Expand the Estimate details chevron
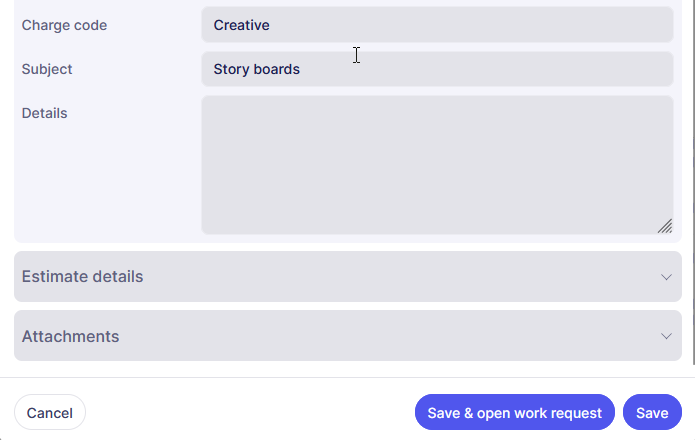The width and height of the screenshot is (695, 440). pyautogui.click(x=666, y=277)
